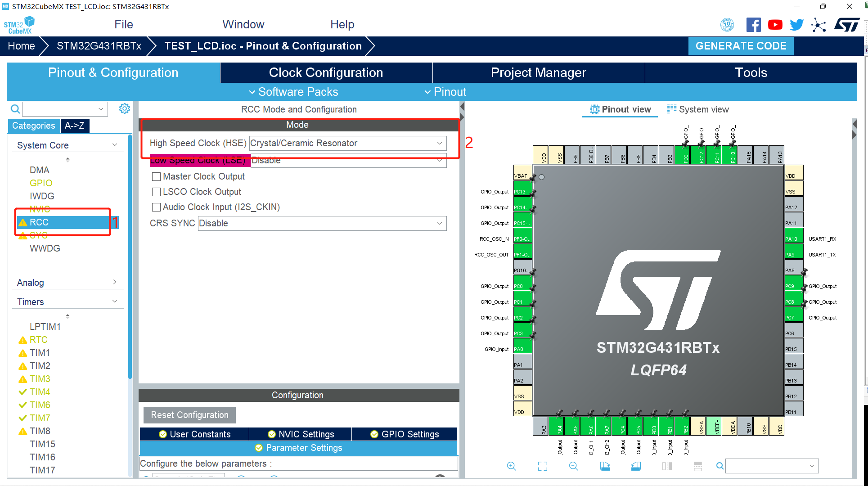
Task: Click the Reset Configuration button
Action: click(x=189, y=415)
